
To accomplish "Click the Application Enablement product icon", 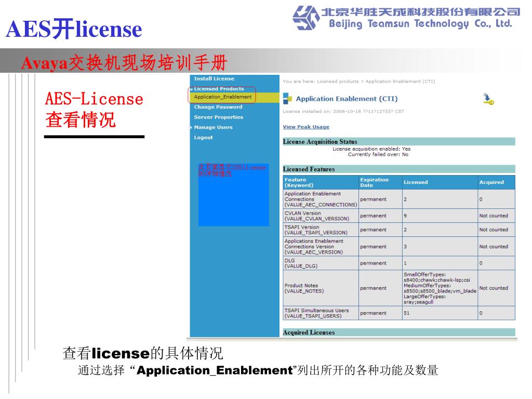I will [287, 98].
